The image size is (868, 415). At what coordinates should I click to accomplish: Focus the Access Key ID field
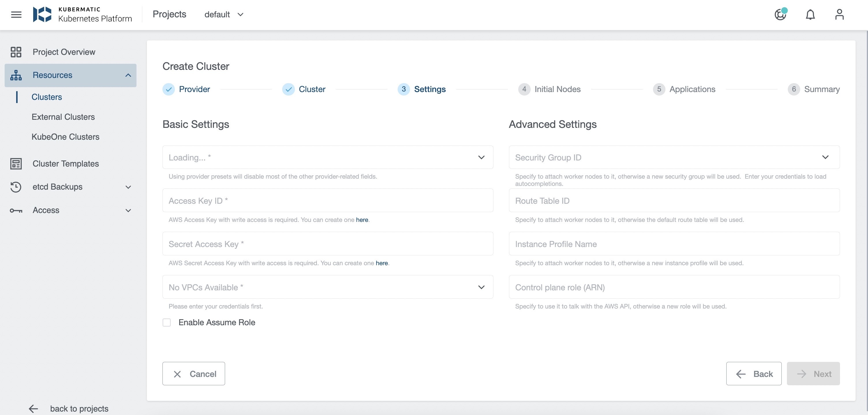click(x=328, y=201)
